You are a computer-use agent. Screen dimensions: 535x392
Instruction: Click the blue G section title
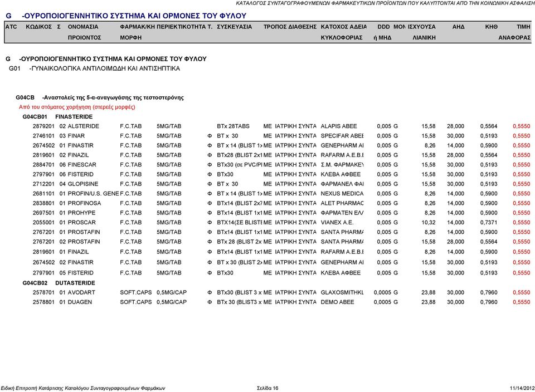[126, 16]
